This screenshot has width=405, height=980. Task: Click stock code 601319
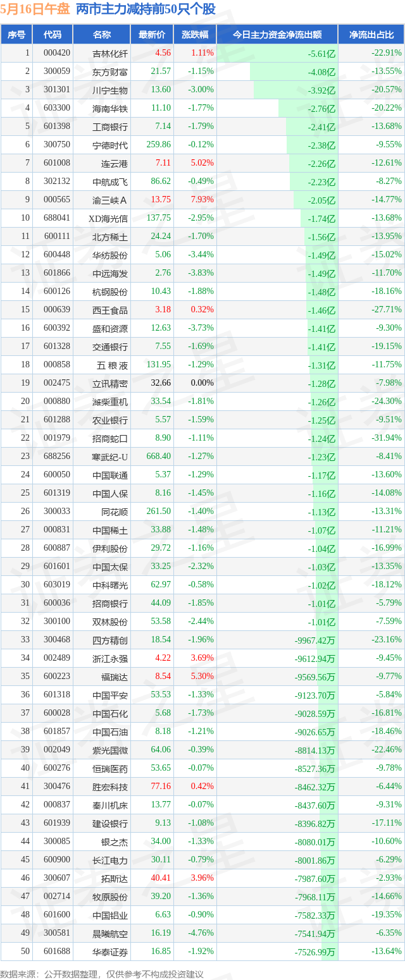(57, 493)
